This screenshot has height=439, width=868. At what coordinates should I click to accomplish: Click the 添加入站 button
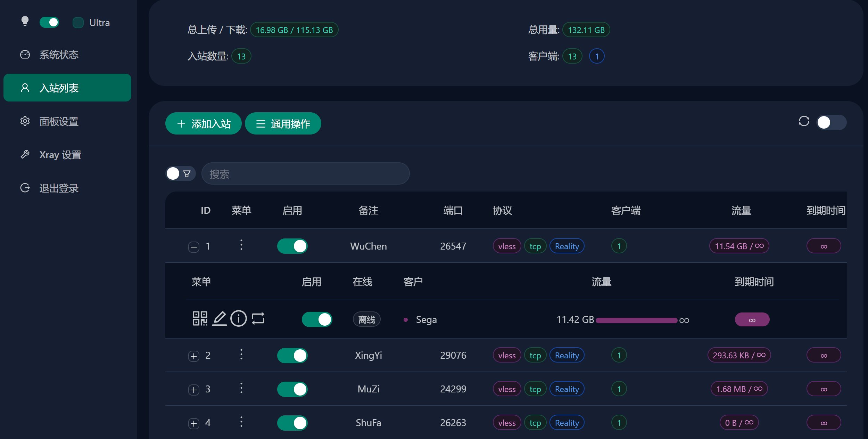click(204, 124)
